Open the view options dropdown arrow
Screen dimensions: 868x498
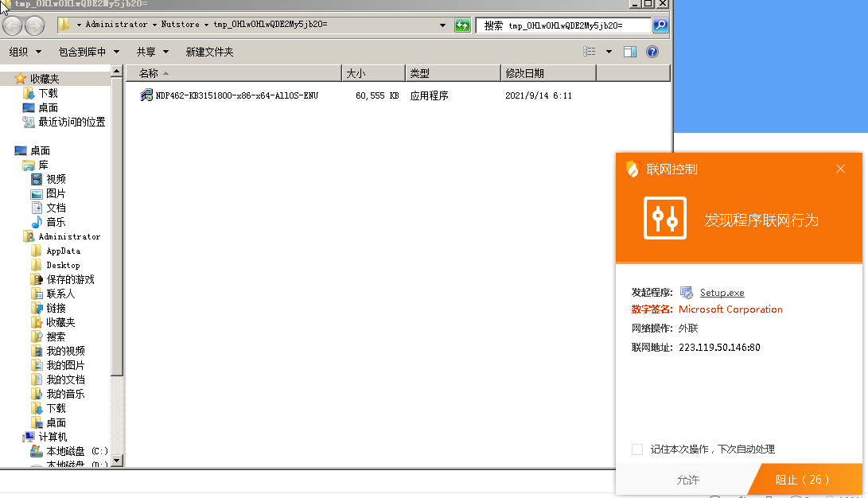tap(609, 52)
